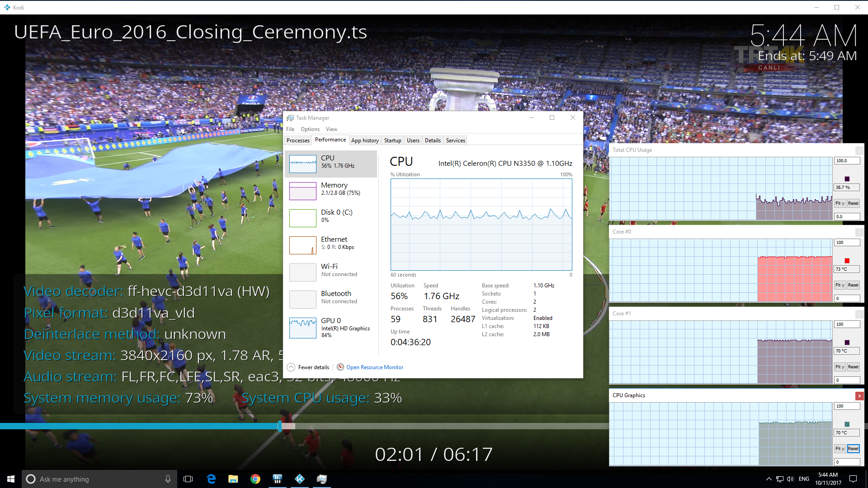
Task: Click Kodi playback seek bar handle
Action: click(280, 426)
